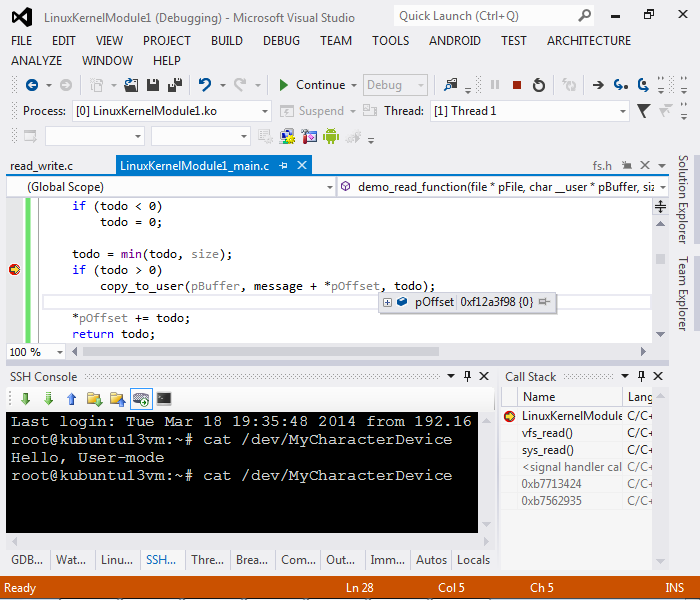Click Show Next Statement arrow icon
Screen dimensions: 700x600
598,85
